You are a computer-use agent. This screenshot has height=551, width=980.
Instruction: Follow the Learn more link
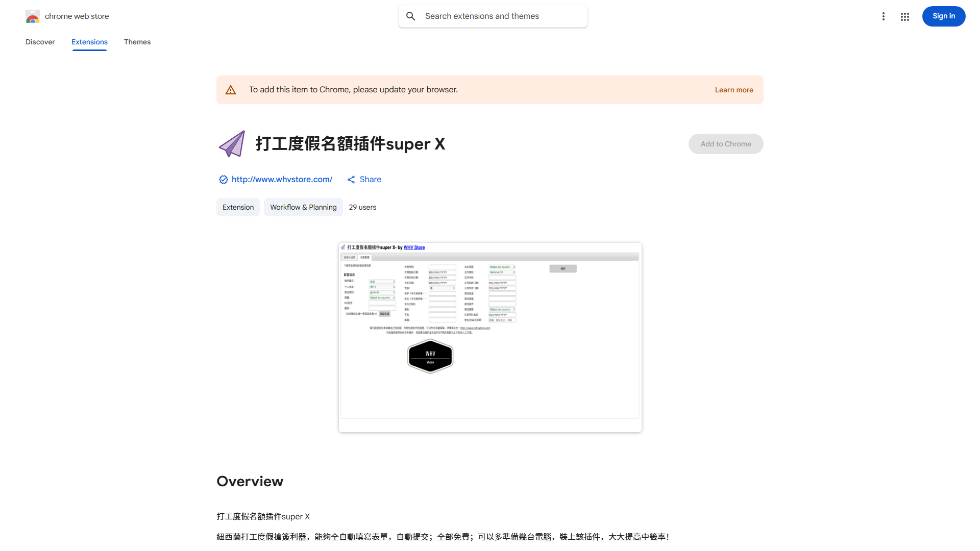pyautogui.click(x=733, y=90)
